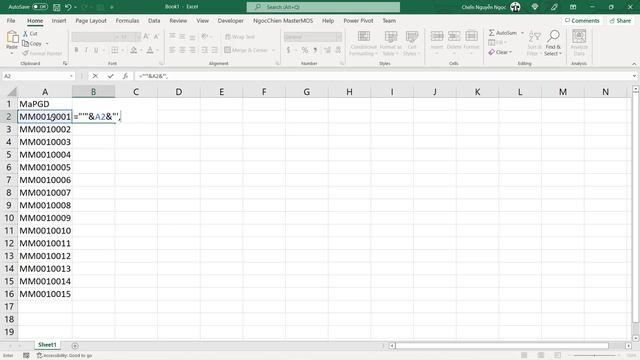Toggle Underline formatting
640x360 pixels.
[x=96, y=50]
